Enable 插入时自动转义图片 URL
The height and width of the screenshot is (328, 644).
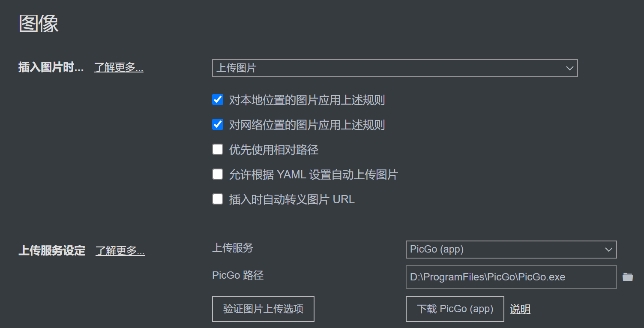[x=218, y=199]
